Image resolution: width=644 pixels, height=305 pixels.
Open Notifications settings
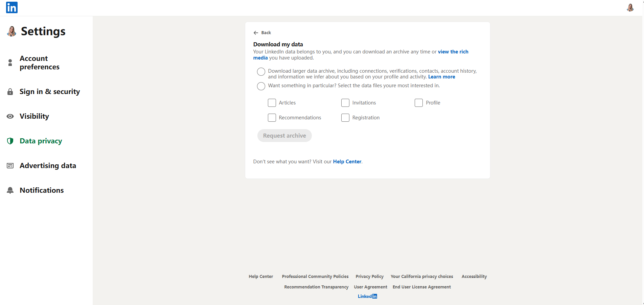tap(42, 190)
